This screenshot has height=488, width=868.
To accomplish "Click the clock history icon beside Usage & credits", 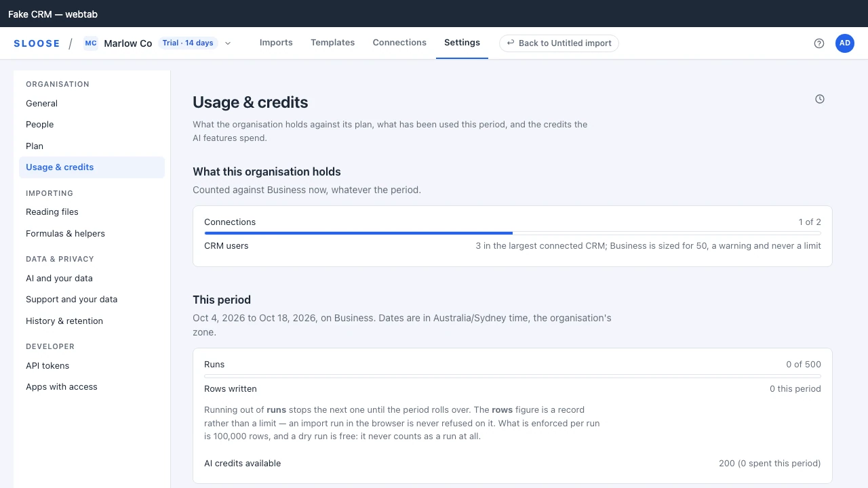I will (x=820, y=99).
